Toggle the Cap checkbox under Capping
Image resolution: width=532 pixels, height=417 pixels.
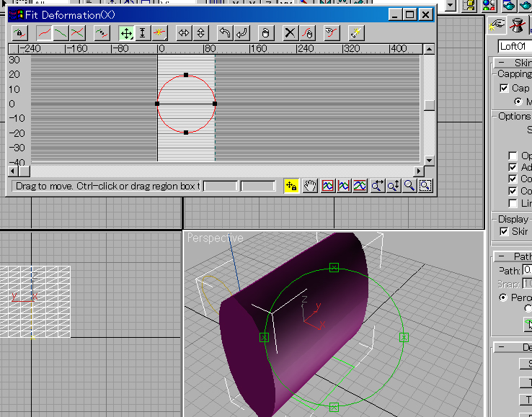pyautogui.click(x=504, y=89)
